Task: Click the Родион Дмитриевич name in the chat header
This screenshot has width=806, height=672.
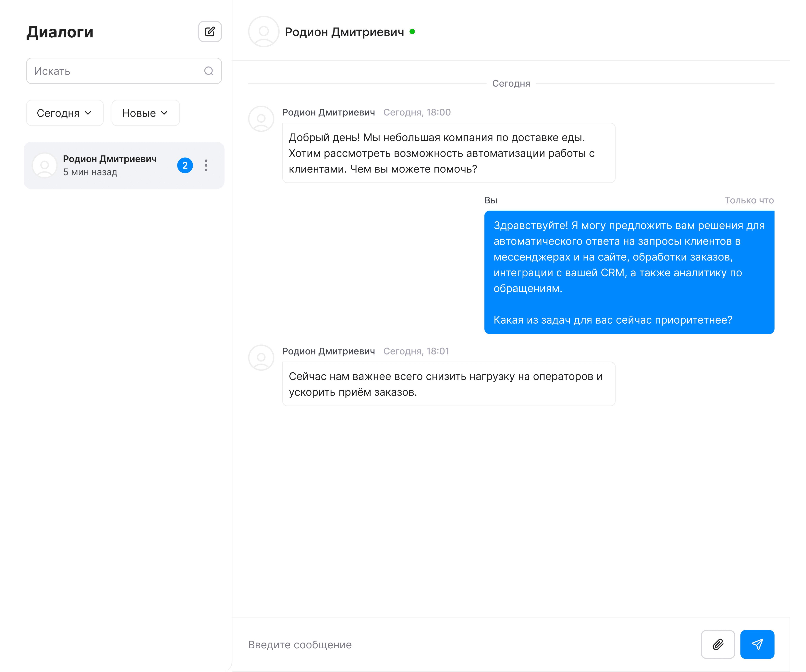Action: [344, 32]
